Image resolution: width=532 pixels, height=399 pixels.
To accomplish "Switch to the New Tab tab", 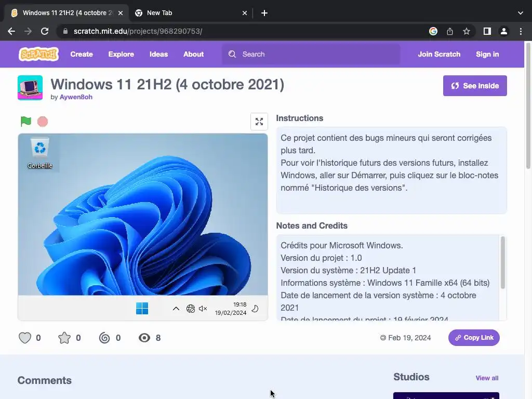I will pos(190,13).
